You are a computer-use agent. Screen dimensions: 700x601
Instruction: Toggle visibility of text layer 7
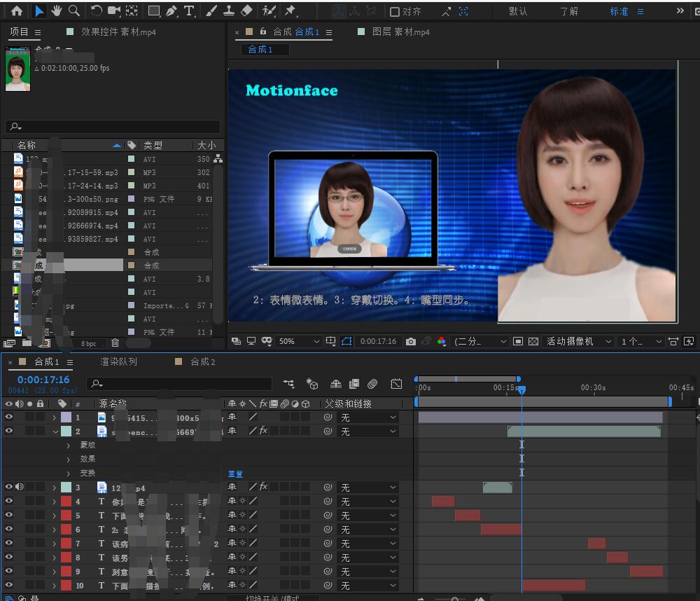coord(9,544)
